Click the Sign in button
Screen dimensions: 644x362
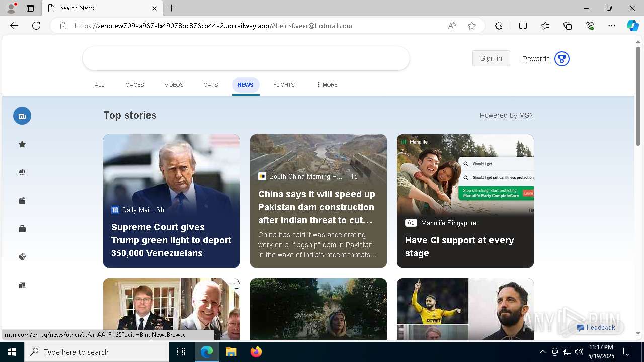[491, 58]
